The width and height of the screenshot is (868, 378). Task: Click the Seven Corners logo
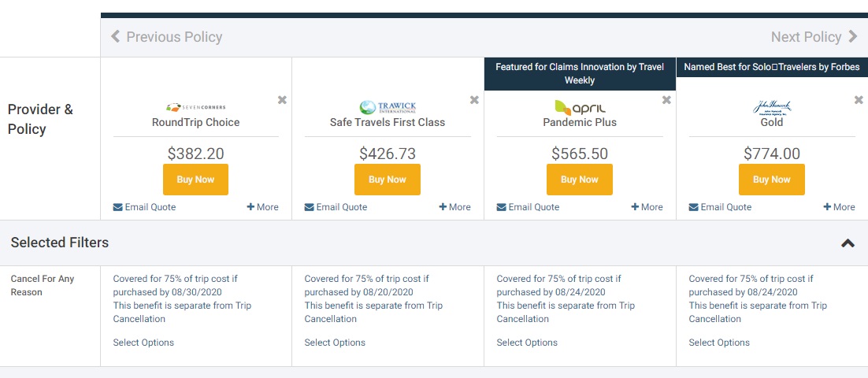(196, 107)
